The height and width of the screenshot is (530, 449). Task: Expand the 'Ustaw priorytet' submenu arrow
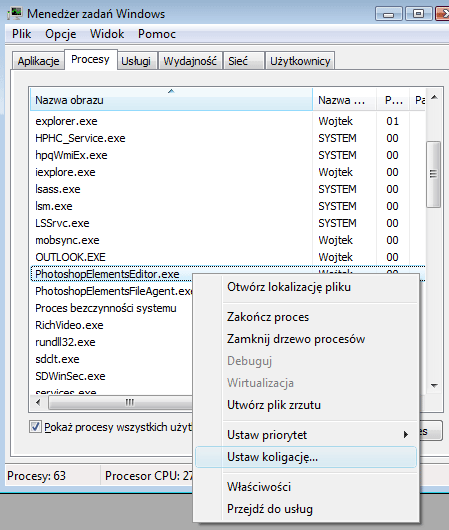(x=406, y=435)
